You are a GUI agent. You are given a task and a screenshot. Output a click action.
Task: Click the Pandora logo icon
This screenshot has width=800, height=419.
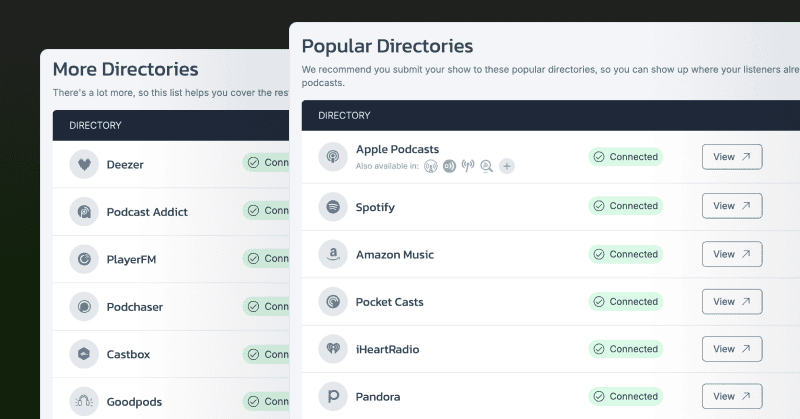(333, 397)
